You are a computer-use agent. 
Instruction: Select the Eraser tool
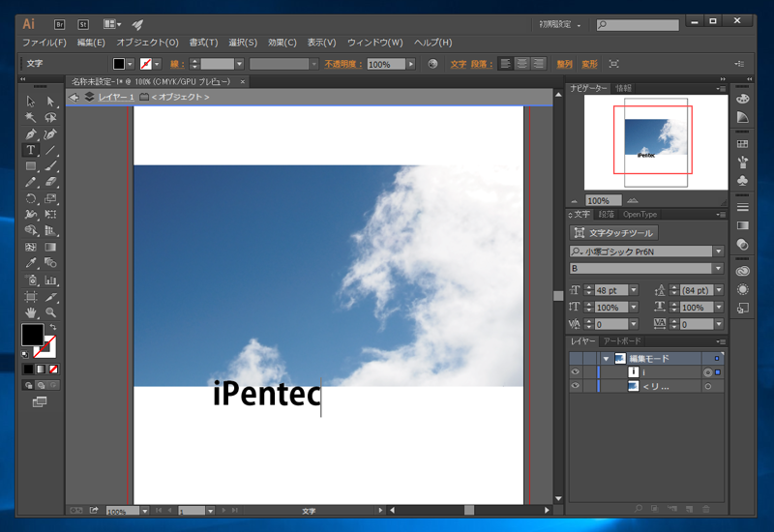pyautogui.click(x=50, y=182)
